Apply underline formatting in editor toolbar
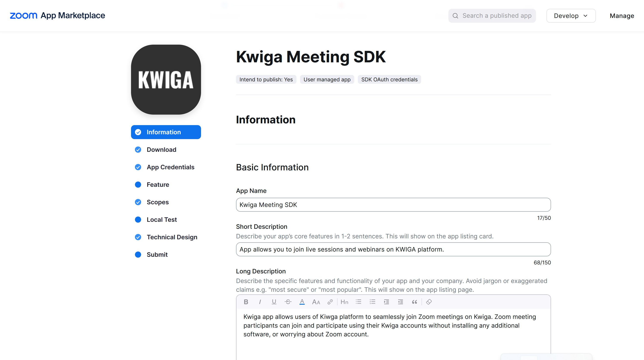Viewport: 644px width, 360px height. coord(274,302)
